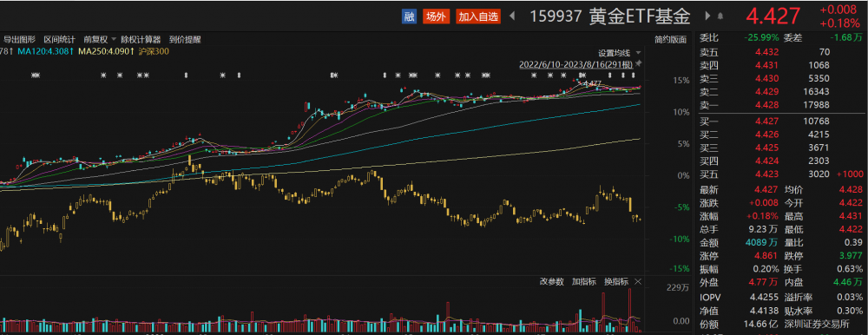This screenshot has width=868, height=335.
Task: Select the MA250 yellow moving-average legend
Action: tap(107, 51)
